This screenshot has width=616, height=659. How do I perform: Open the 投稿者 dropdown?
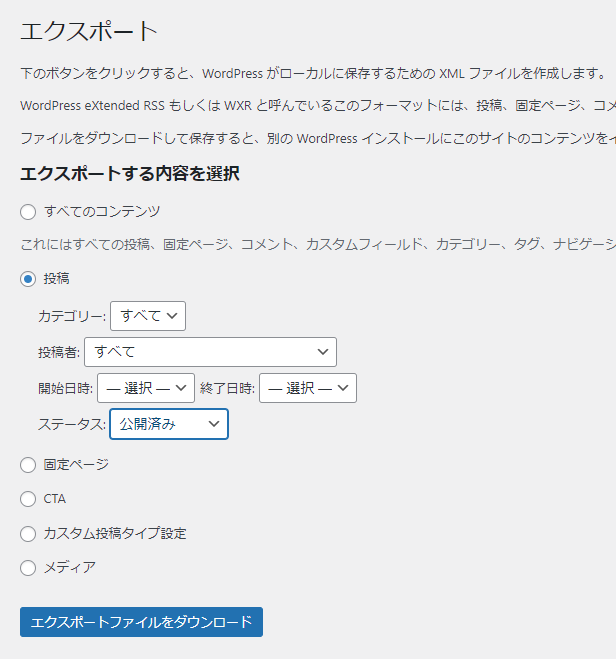click(x=211, y=352)
